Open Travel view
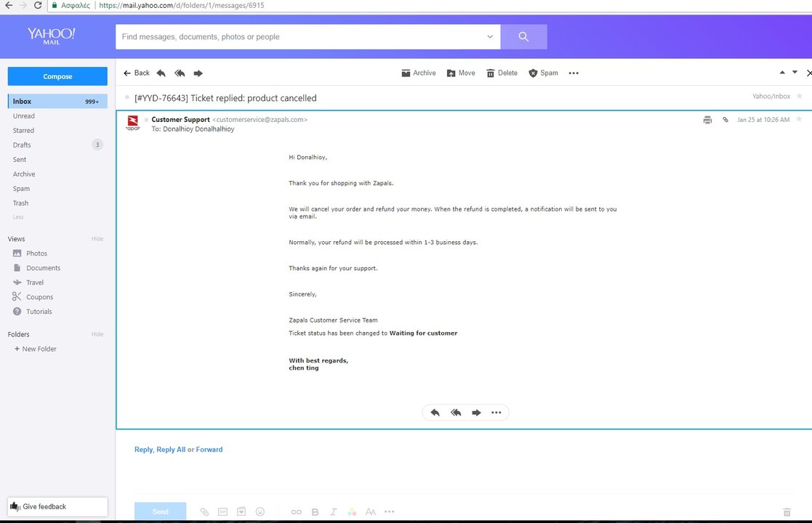812x523 pixels. [28, 283]
